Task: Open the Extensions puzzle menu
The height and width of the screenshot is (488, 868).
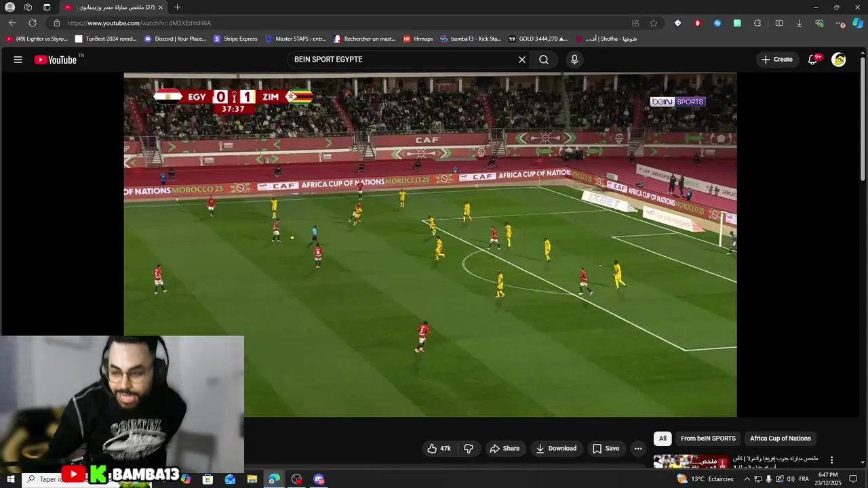Action: coord(757,23)
